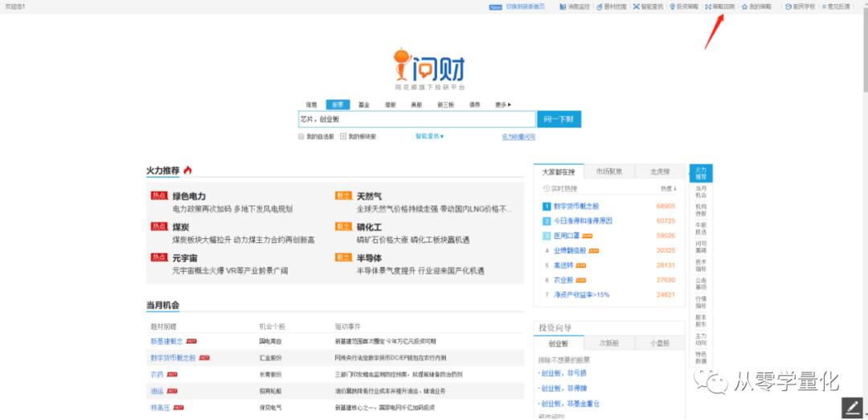Open the 天然气 recommendation
868x420 pixels.
[369, 196]
